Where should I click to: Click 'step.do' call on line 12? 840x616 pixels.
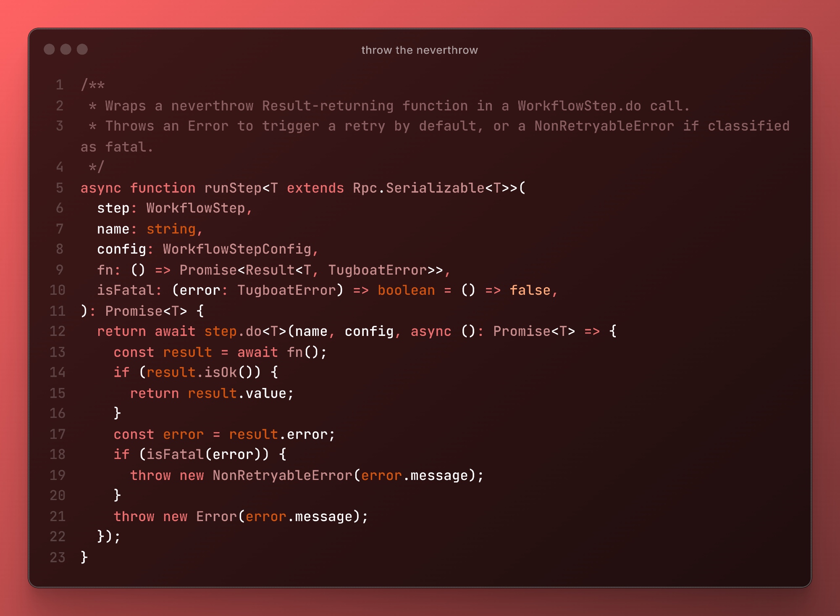(233, 331)
